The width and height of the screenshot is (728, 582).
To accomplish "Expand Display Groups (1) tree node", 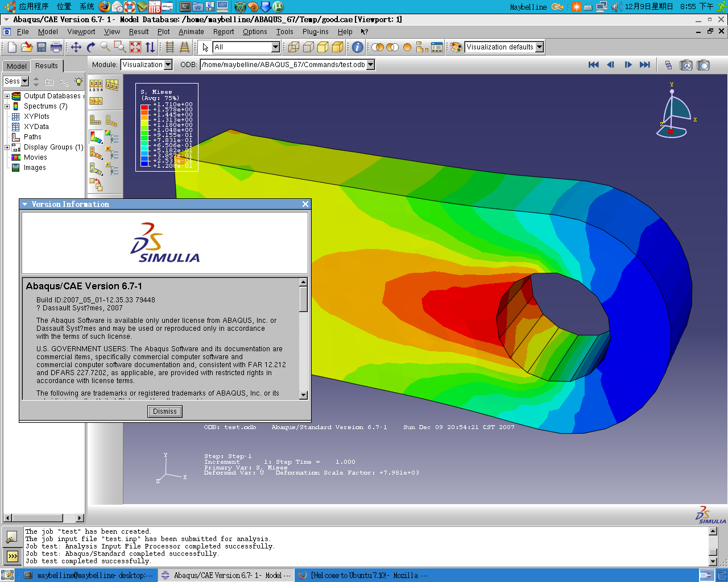I will click(7, 147).
